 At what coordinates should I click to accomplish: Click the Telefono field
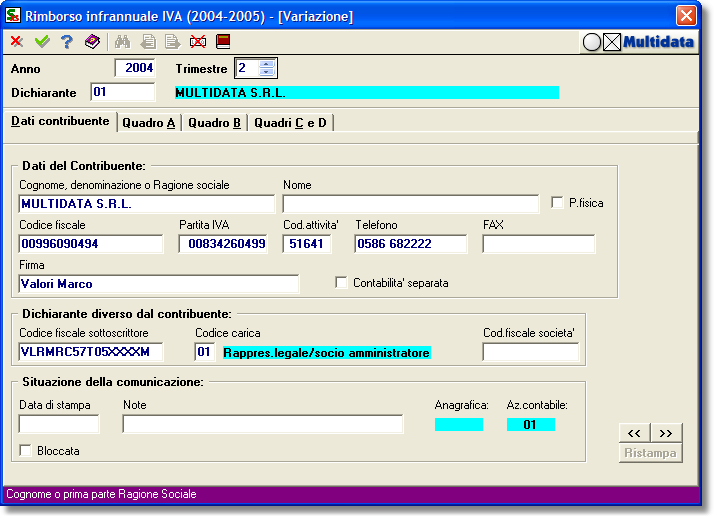pos(411,244)
